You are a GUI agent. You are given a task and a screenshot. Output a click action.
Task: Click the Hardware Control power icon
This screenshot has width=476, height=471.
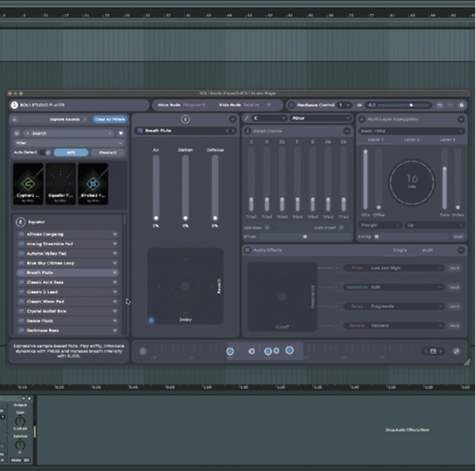click(291, 105)
